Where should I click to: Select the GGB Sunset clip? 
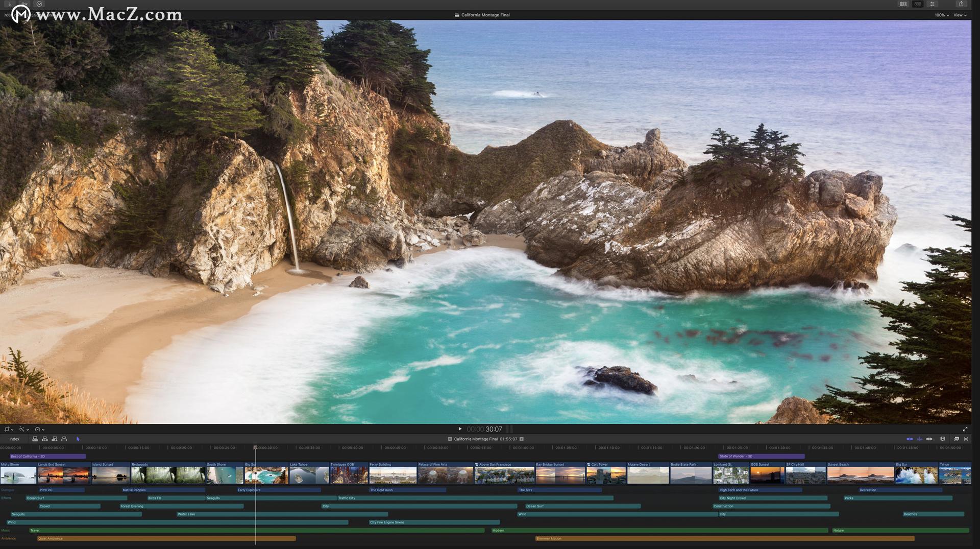click(x=767, y=473)
